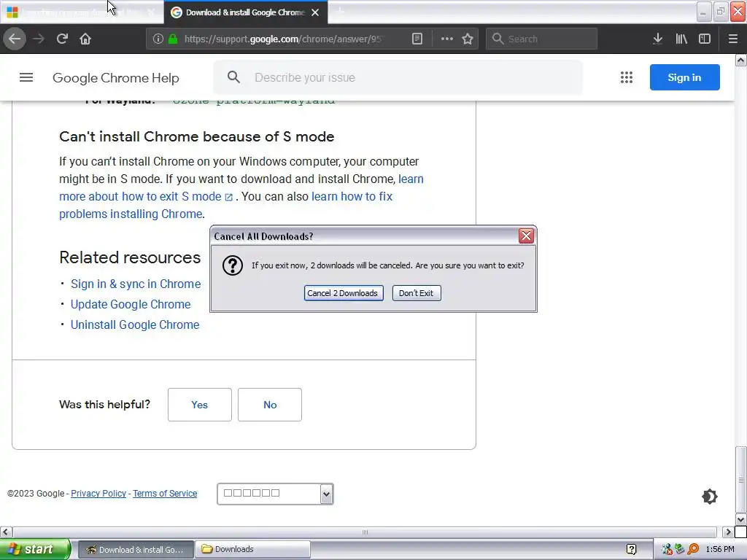Click horizontal scrollbar right arrow
Screen dimensions: 747x560
728,532
